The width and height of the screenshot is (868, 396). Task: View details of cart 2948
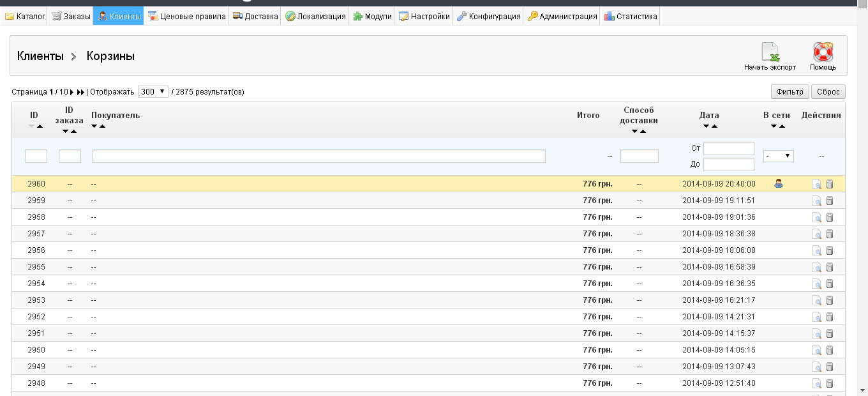click(x=816, y=383)
